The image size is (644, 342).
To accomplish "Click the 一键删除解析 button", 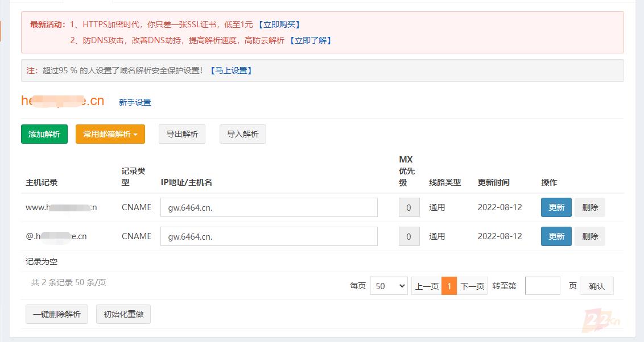I will pos(57,314).
